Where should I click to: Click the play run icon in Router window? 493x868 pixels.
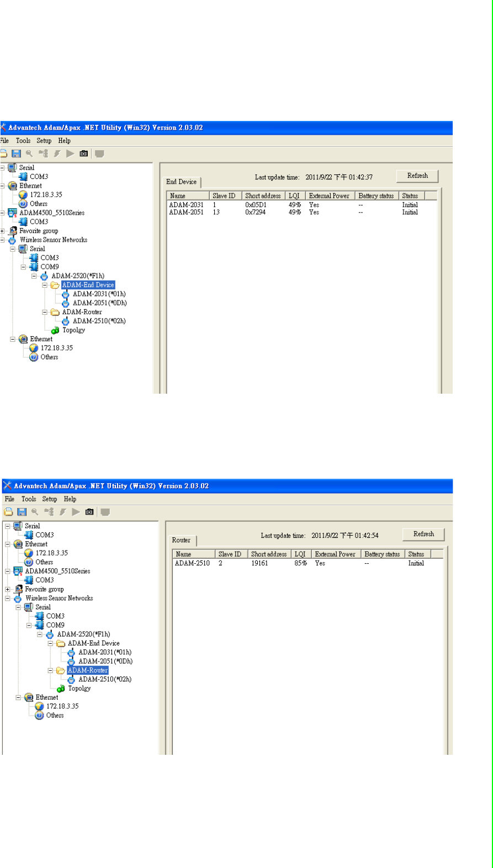pos(76,512)
